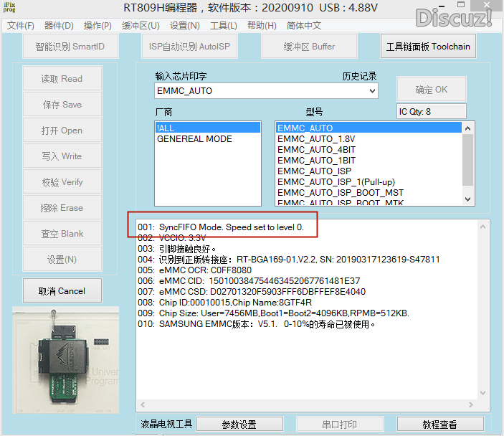Image resolution: width=504 pixels, height=436 pixels.
Task: Click the chip marking input field
Action: tap(260, 91)
